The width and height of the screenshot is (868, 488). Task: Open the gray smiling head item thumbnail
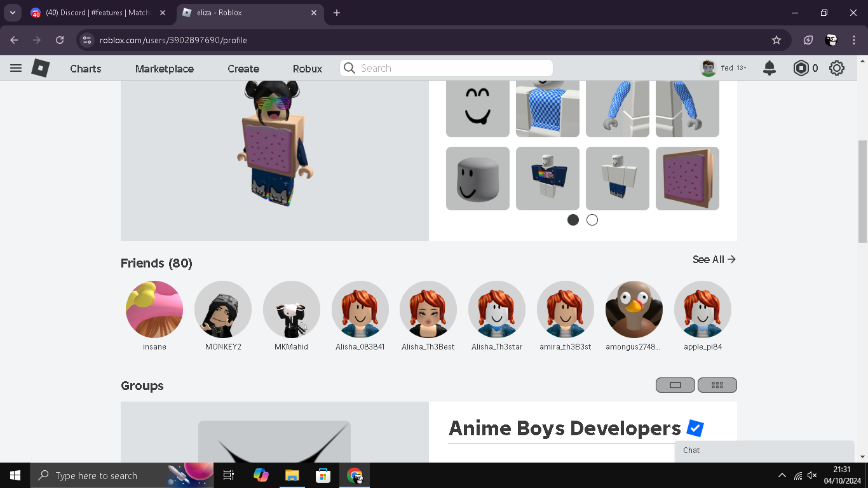(478, 179)
